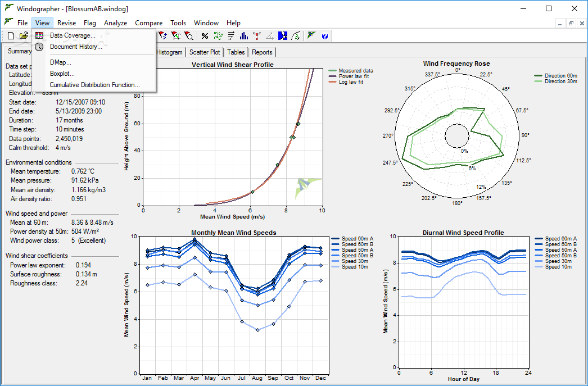Select Boxplot... from the View menu
This screenshot has height=386, width=588.
tap(94, 74)
